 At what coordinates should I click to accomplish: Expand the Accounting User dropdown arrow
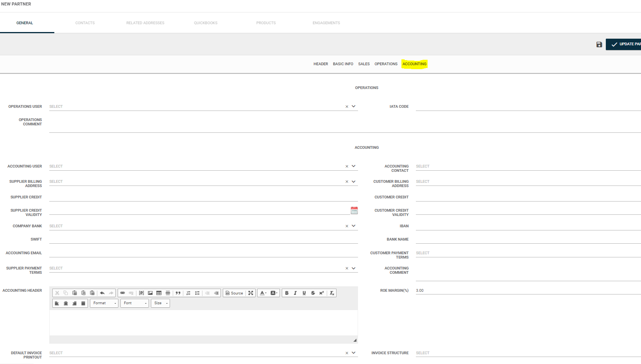point(354,166)
